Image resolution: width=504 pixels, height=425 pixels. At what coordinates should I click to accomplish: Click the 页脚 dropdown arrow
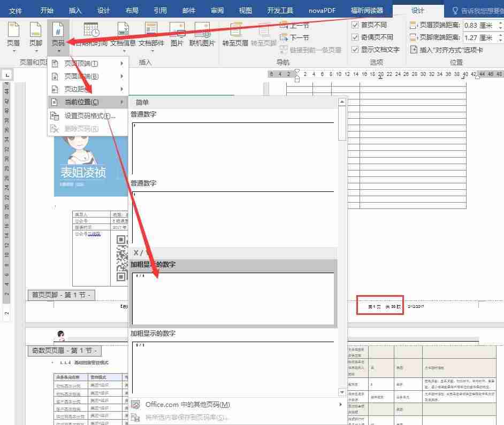36,51
